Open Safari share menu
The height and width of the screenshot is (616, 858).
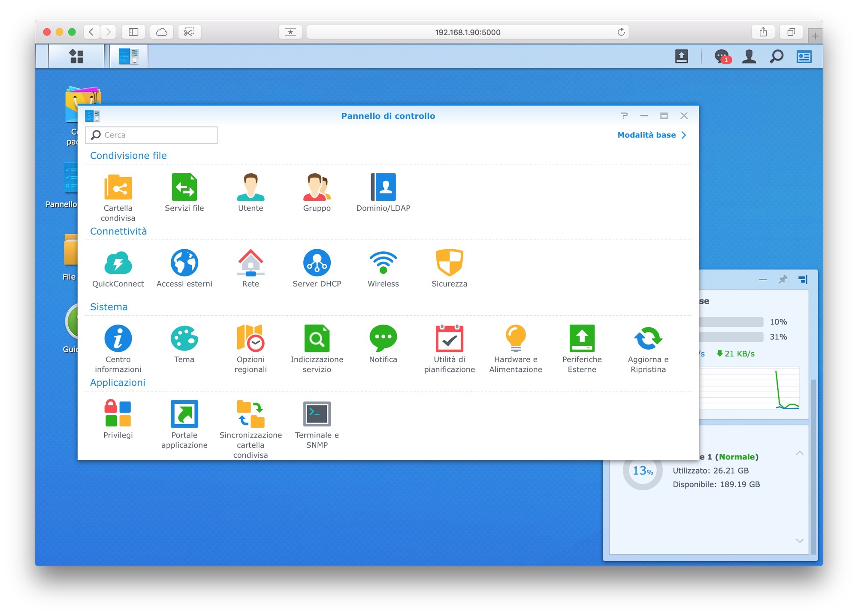tap(763, 32)
